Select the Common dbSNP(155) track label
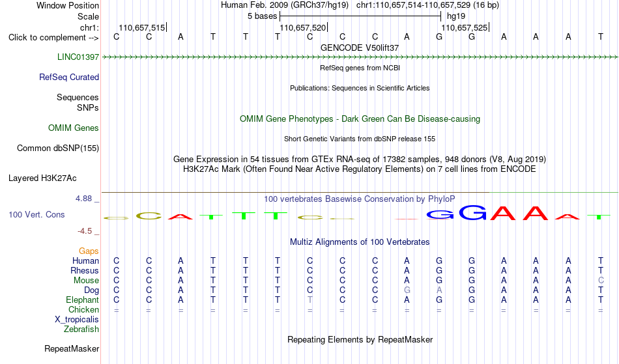619x364 pixels. point(58,148)
